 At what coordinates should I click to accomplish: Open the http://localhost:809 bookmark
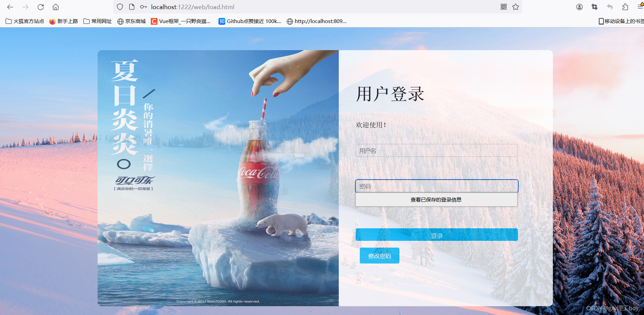point(316,21)
